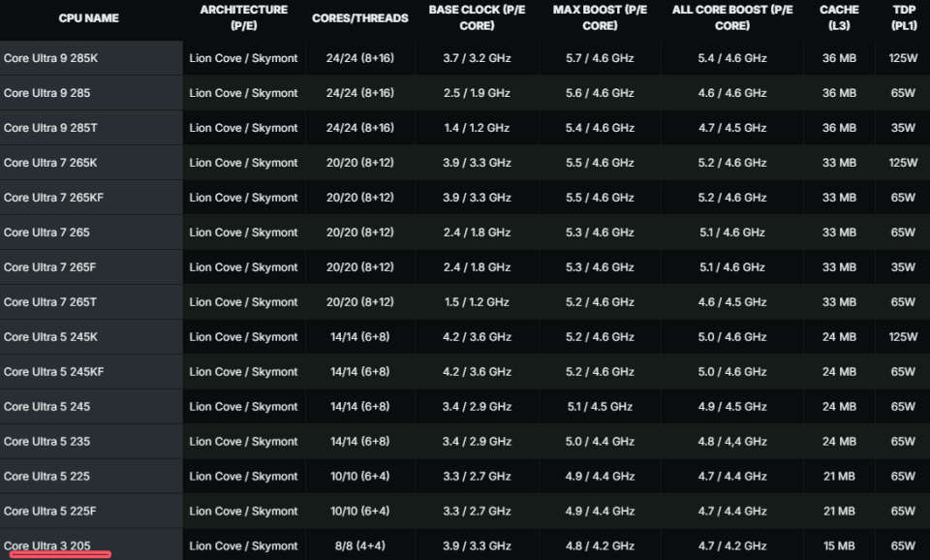Select the 5.7 / 4.6 GHz max boost cell
This screenshot has height=560, width=930.
pyautogui.click(x=600, y=58)
